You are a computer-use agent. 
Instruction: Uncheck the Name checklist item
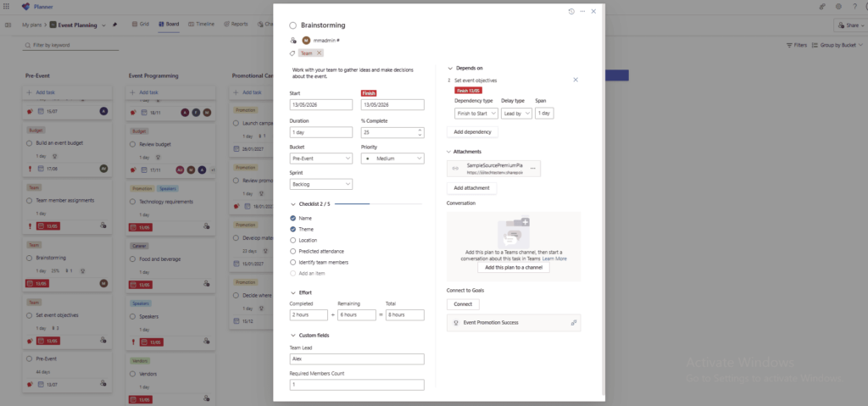point(292,218)
